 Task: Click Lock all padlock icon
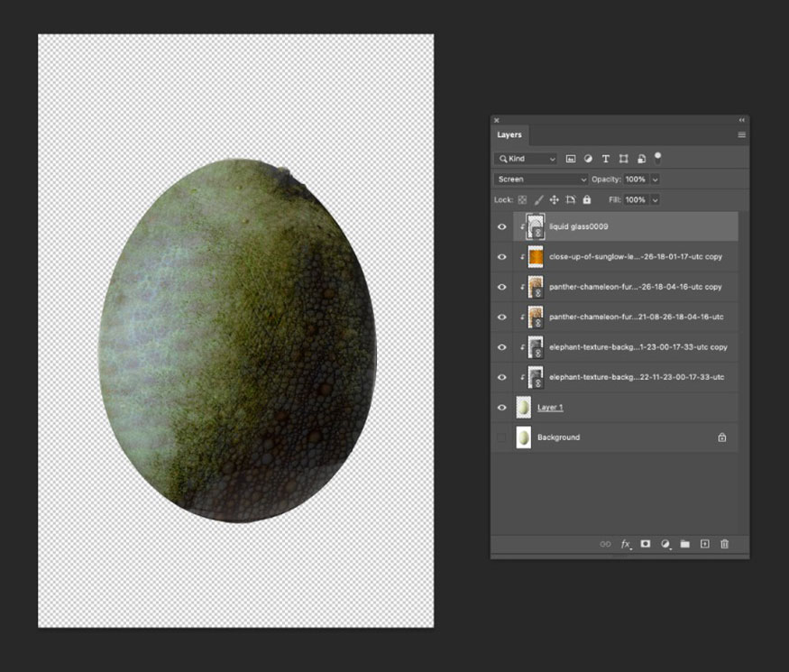[587, 200]
